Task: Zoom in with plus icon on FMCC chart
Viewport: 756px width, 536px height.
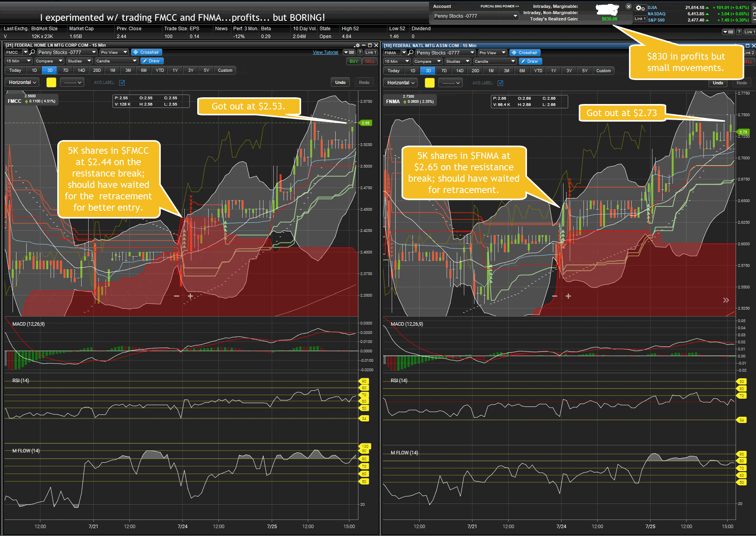Action: click(190, 296)
